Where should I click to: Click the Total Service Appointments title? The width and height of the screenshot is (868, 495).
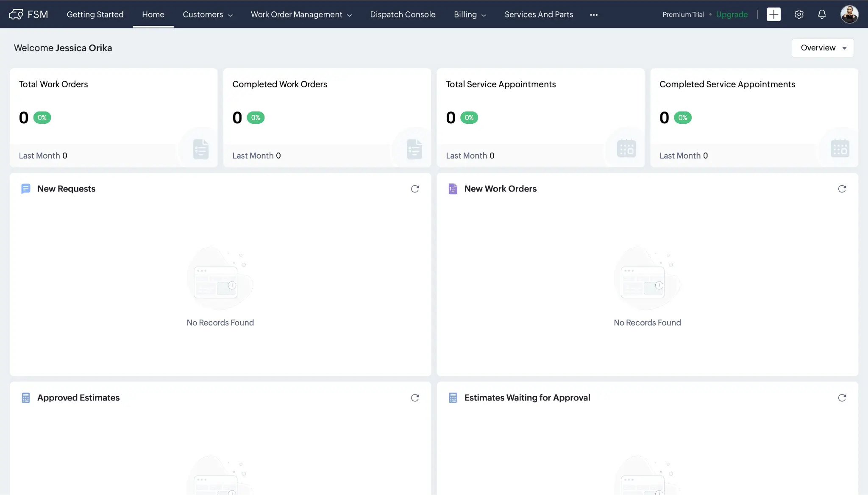pyautogui.click(x=501, y=84)
